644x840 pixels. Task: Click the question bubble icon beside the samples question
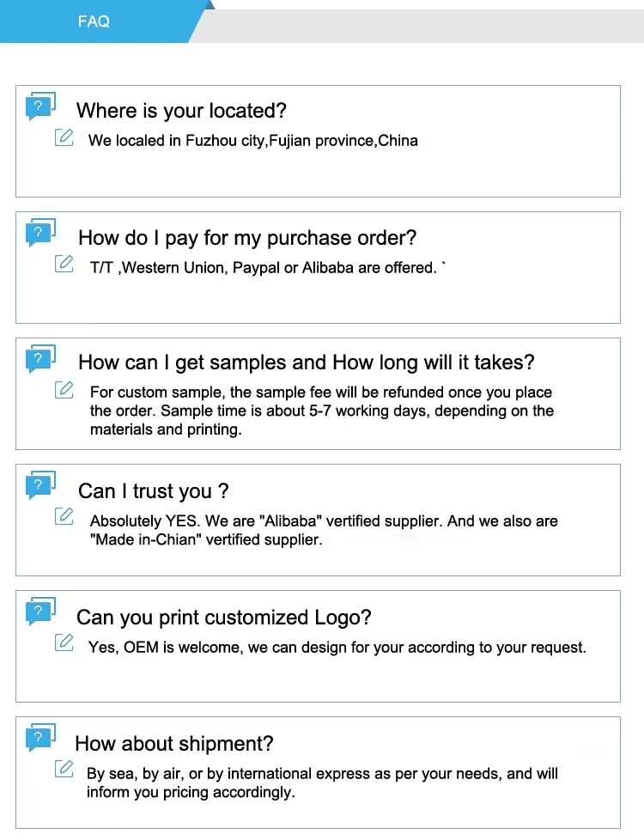tap(40, 359)
